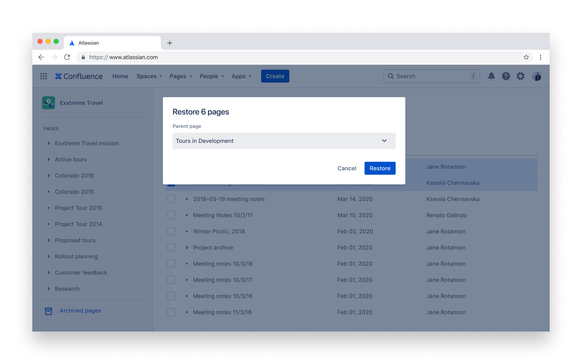Tick checkbox for Meeting notes 11/3/16
Viewport: 582px width, 364px height.
(171, 312)
